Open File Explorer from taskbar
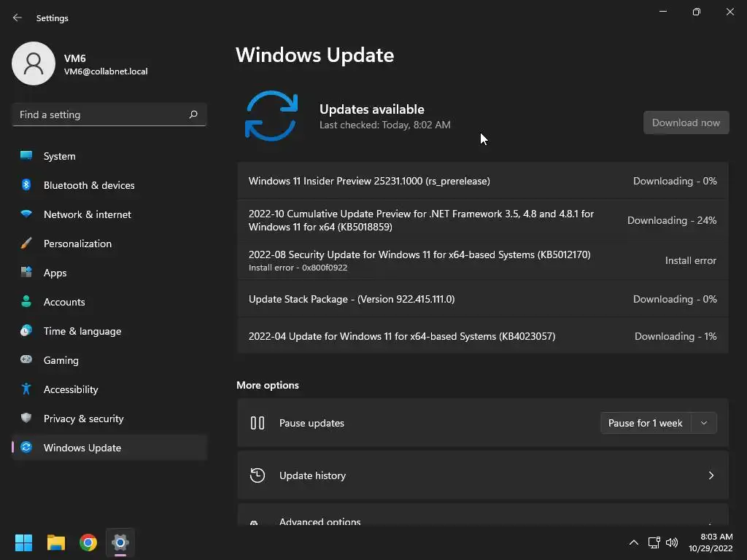This screenshot has height=560, width=747. (x=55, y=542)
